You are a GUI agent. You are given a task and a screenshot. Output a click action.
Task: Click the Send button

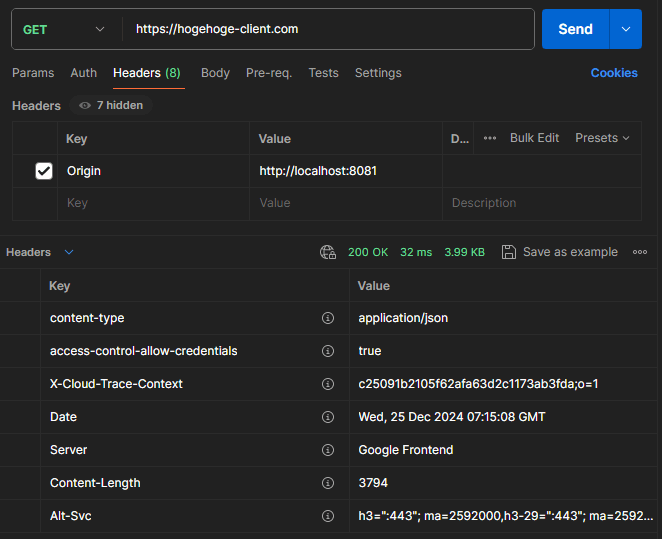575,29
